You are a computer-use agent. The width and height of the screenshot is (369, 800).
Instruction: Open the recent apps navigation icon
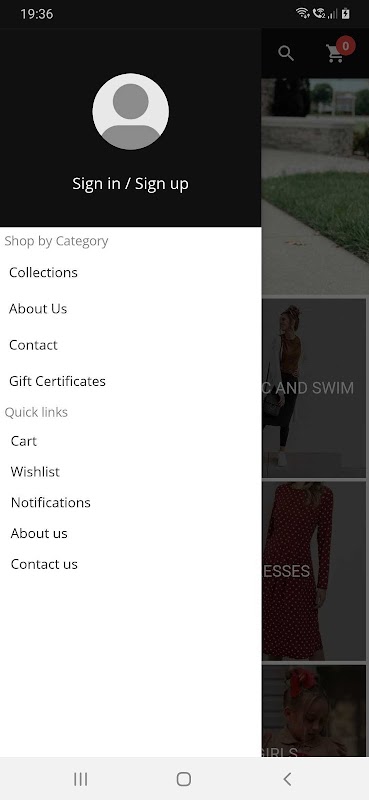tap(81, 779)
